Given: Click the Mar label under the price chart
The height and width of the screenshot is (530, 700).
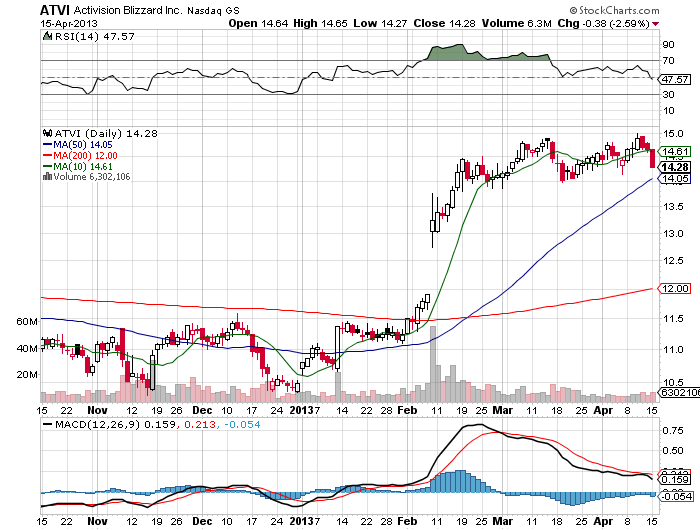Looking at the screenshot, I should [x=503, y=410].
